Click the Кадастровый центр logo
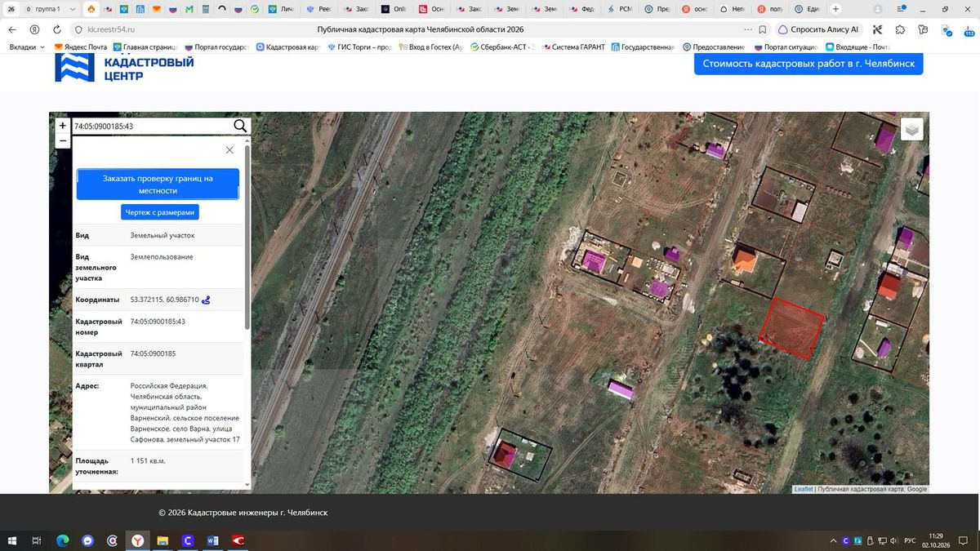Screen dimensions: 980x551 (x=124, y=67)
